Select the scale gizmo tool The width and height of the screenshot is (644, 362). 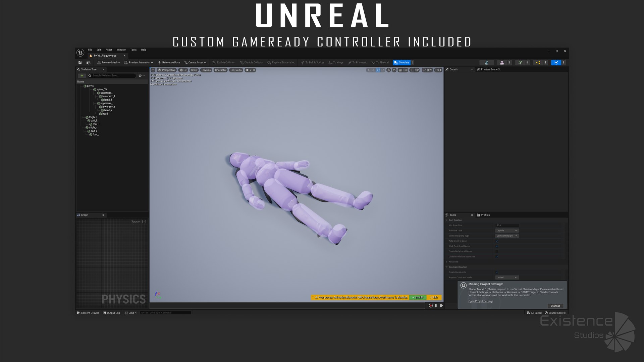tap(383, 70)
